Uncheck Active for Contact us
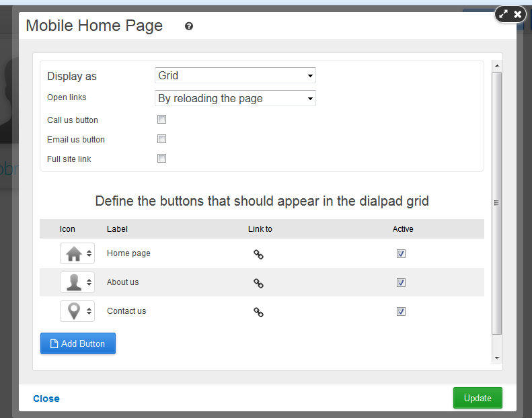Screen dimensions: 532x418 click(401, 311)
